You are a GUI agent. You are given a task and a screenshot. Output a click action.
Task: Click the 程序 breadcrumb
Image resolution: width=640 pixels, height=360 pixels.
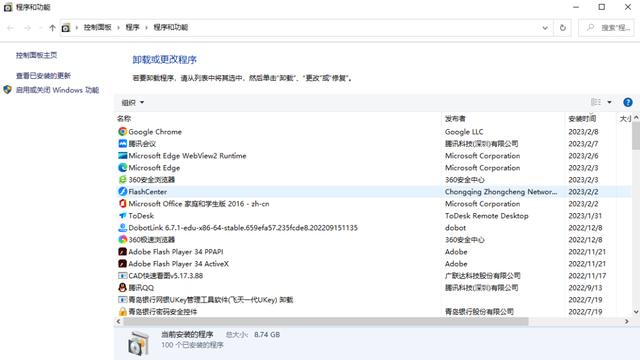tap(133, 27)
